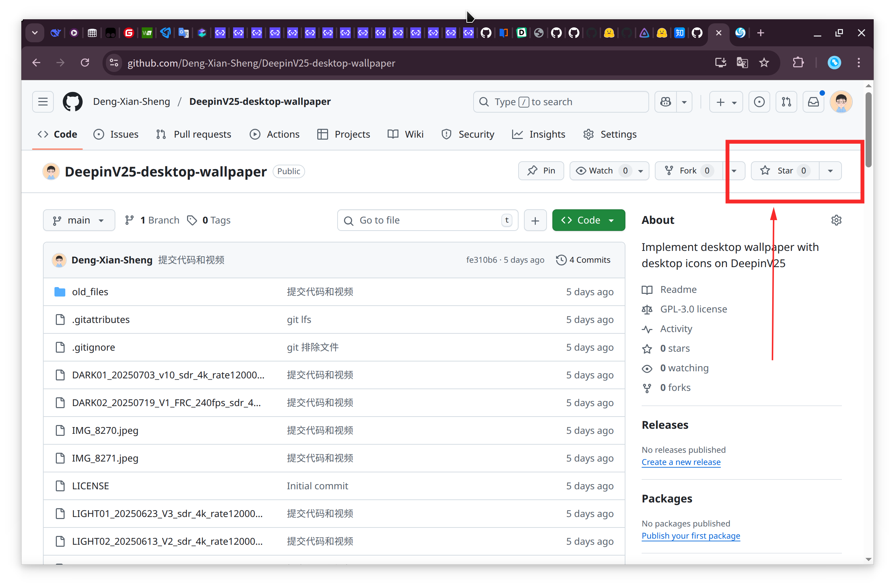The height and width of the screenshot is (588, 895).
Task: Edit About section with gear icon
Action: (836, 220)
